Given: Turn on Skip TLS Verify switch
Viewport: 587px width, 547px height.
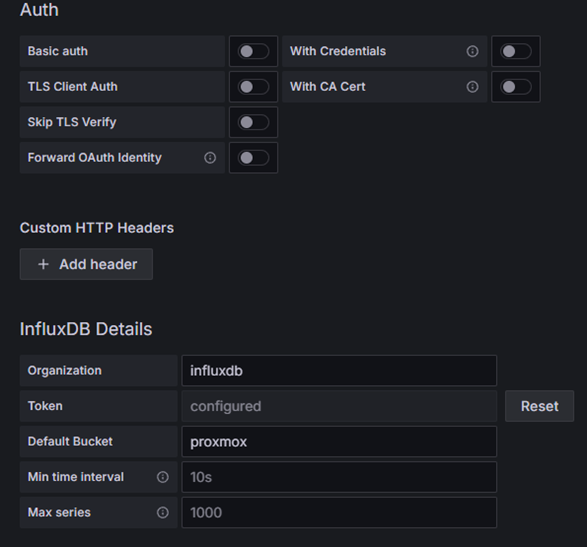Looking at the screenshot, I should tap(253, 122).
